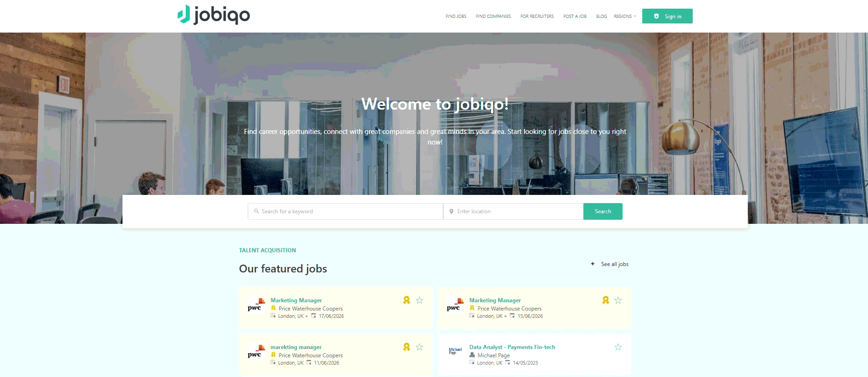Click the building icon beside Michael Page
Image resolution: width=868 pixels, height=377 pixels.
[x=472, y=355]
